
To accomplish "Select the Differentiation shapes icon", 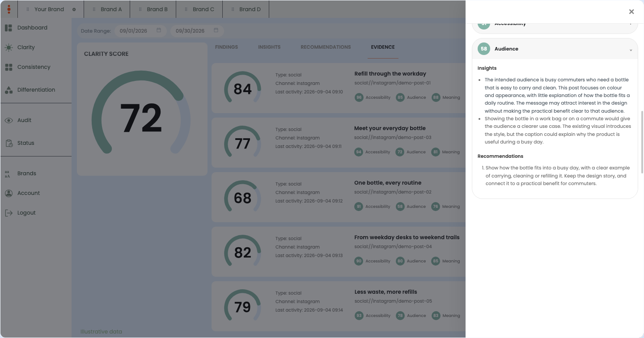I will coord(8,90).
